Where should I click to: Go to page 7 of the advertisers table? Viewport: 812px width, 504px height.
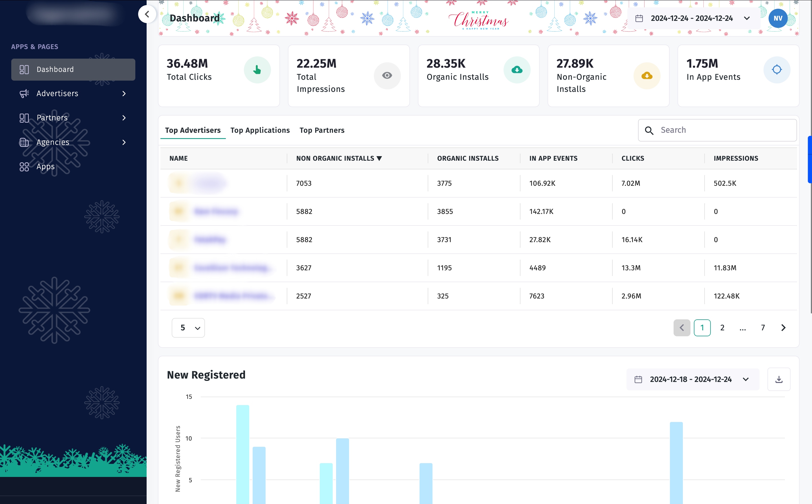pyautogui.click(x=762, y=328)
